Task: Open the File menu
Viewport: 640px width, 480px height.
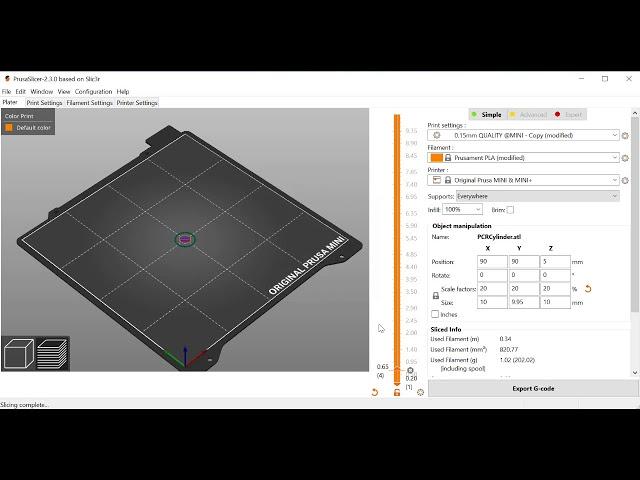Action: [x=7, y=91]
